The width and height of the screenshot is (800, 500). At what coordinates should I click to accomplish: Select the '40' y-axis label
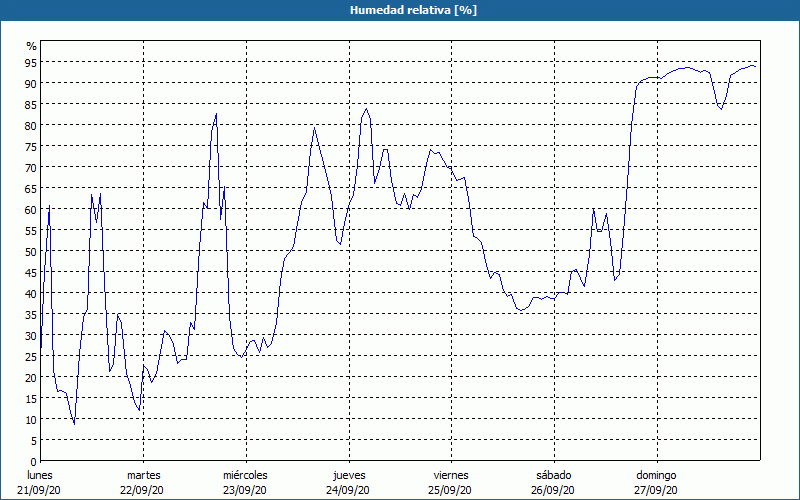pos(31,294)
